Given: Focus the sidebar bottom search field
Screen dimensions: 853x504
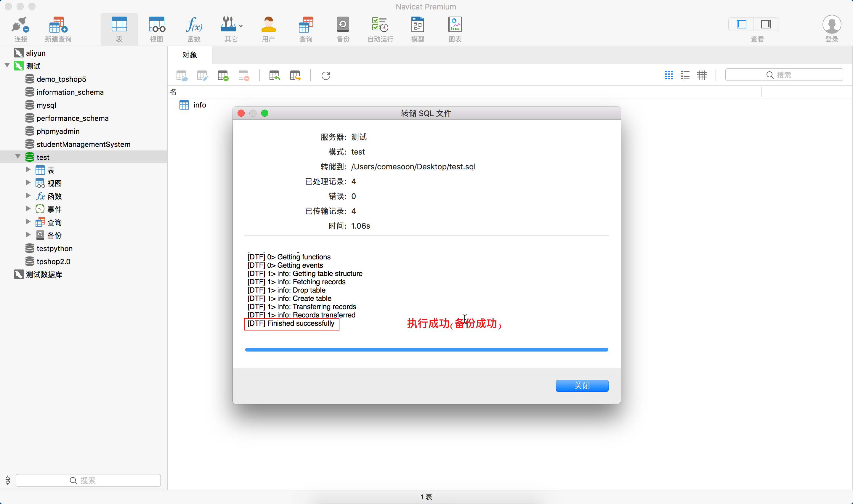Looking at the screenshot, I should (x=88, y=480).
